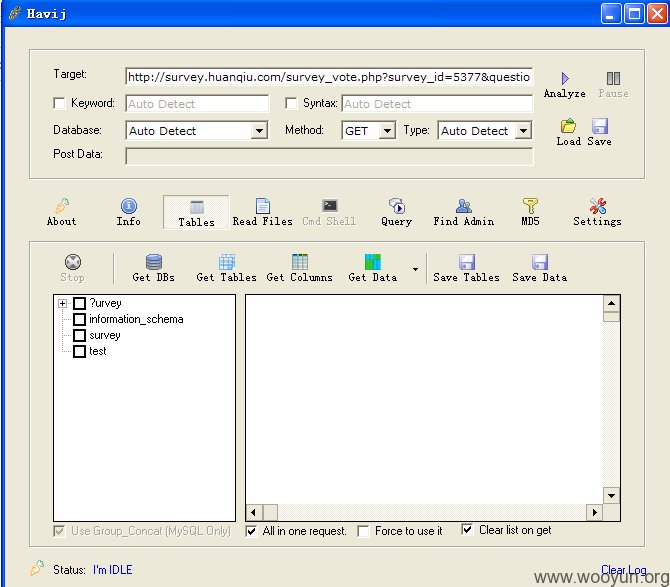Check the survey database checkbox
This screenshot has width=670, height=587.
coord(79,335)
